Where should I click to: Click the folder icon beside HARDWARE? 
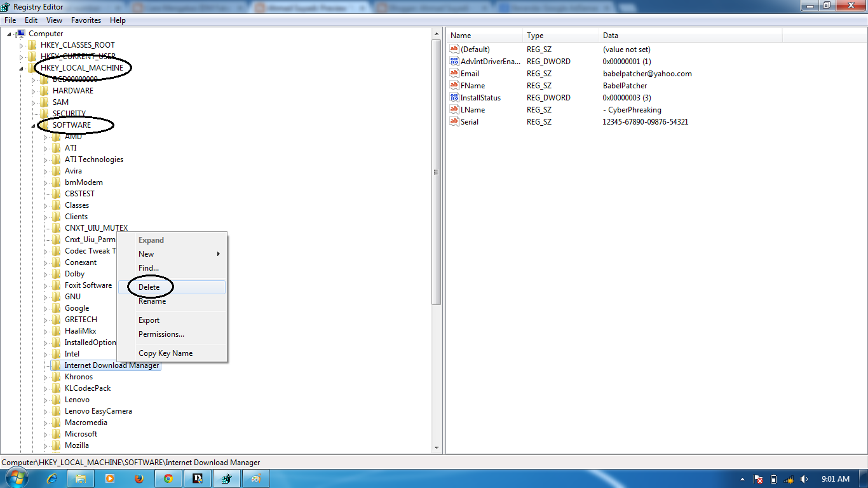(44, 91)
